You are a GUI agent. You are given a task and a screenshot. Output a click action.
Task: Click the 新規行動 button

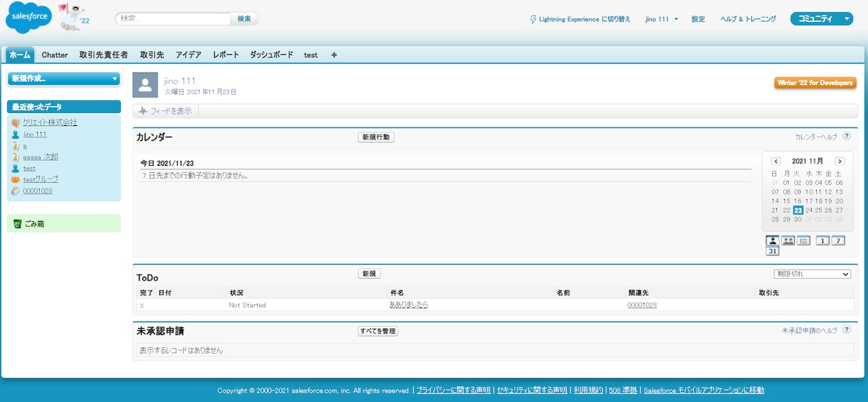[376, 137]
